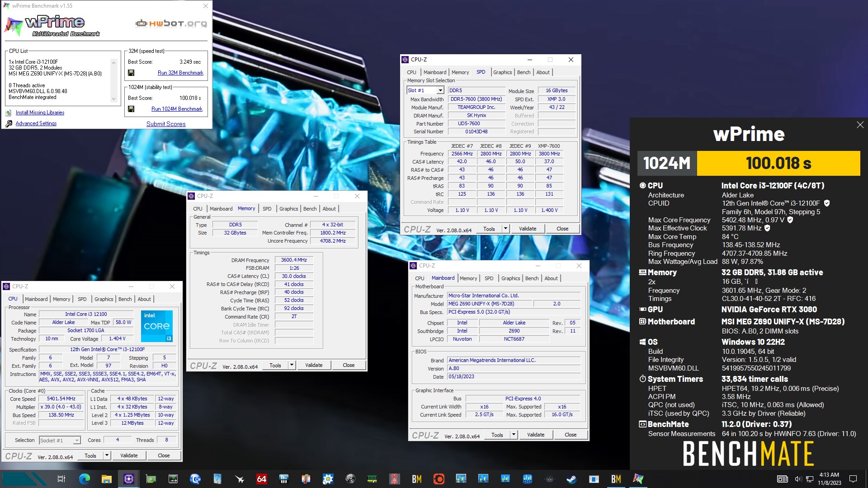The image size is (868, 488).
Task: Click the up arrow of wPrime CPU List scrollbar
Action: [x=113, y=62]
